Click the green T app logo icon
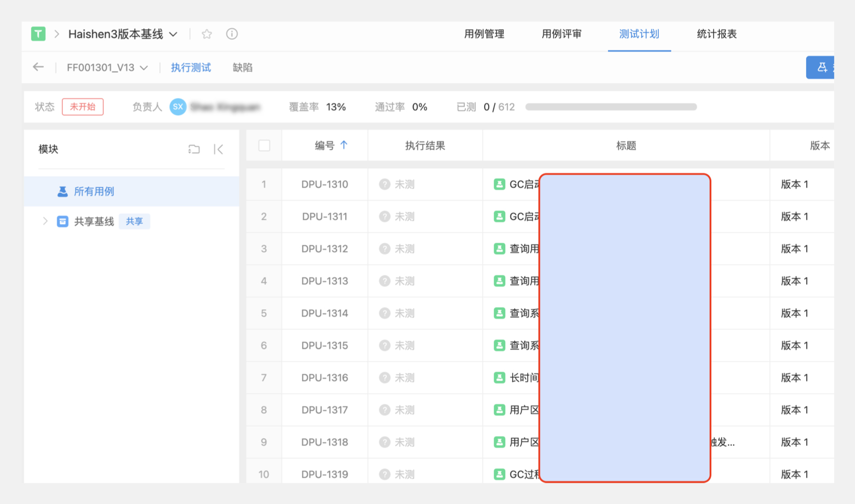855x504 pixels. [38, 34]
